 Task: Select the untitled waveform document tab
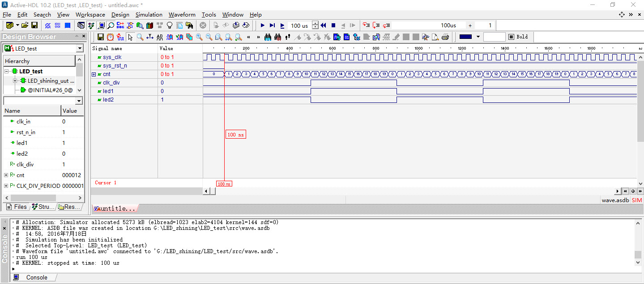click(115, 209)
